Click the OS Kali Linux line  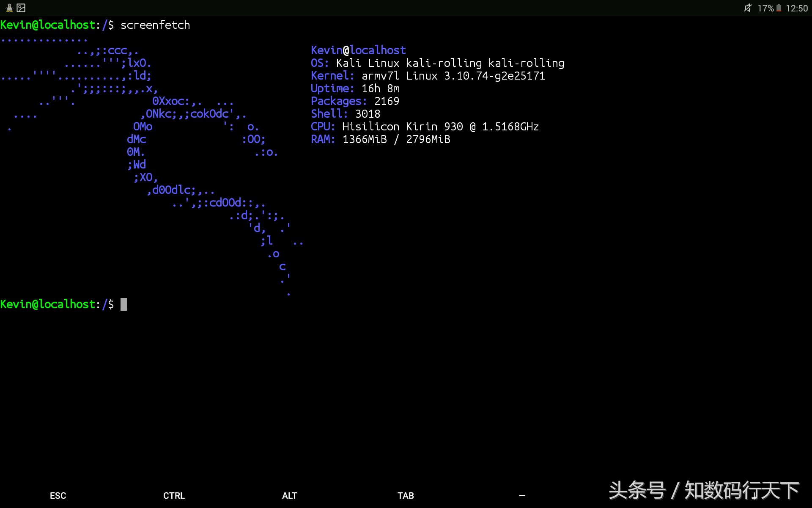437,63
